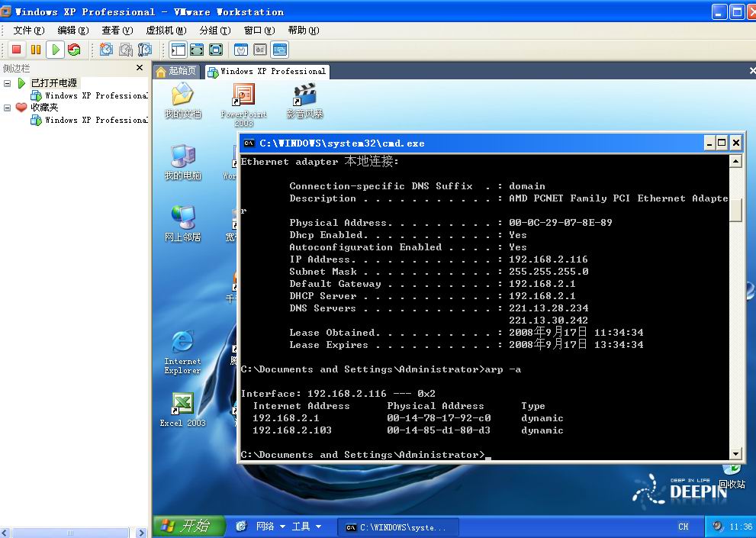This screenshot has height=538, width=756.
Task: Click the sidebar horizontal scrollbar
Action: click(x=70, y=533)
